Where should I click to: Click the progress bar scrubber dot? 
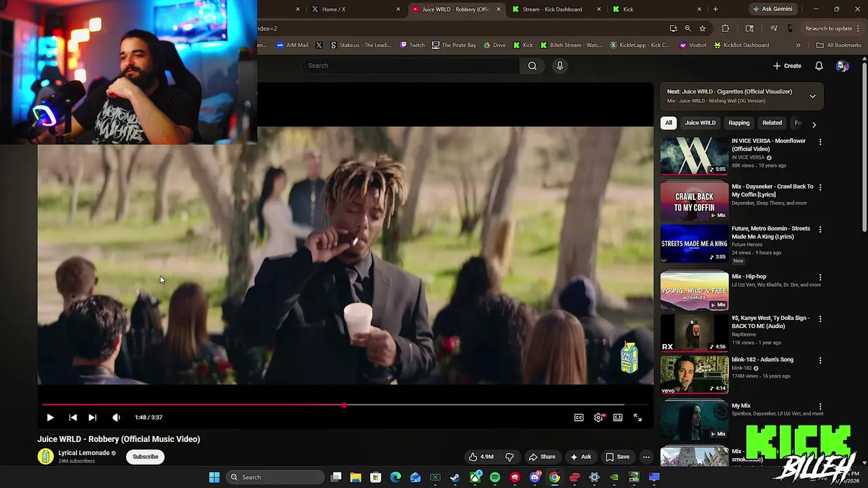[344, 405]
